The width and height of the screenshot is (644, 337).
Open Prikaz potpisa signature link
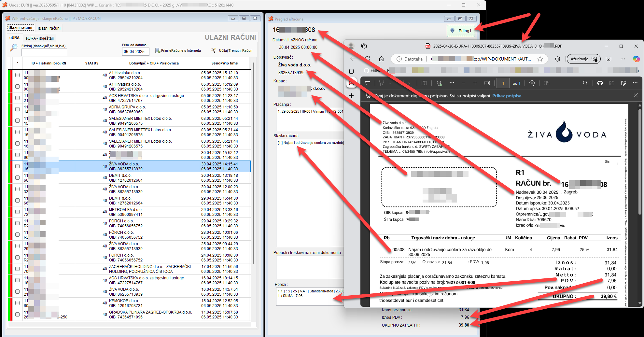click(x=507, y=96)
